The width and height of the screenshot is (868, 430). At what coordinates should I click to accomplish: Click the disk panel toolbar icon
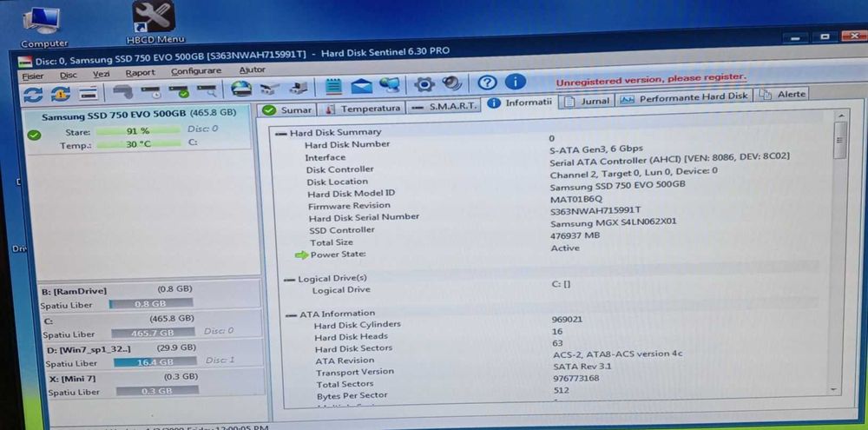pos(88,94)
